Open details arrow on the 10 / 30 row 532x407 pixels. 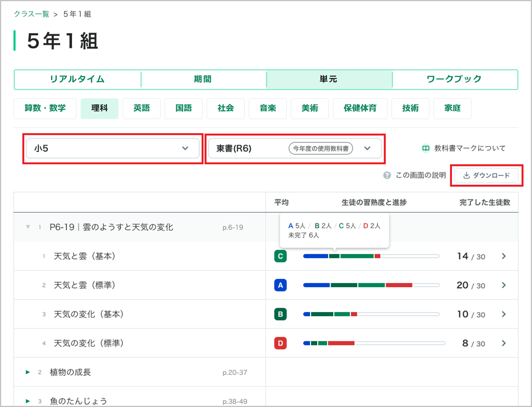click(x=504, y=314)
